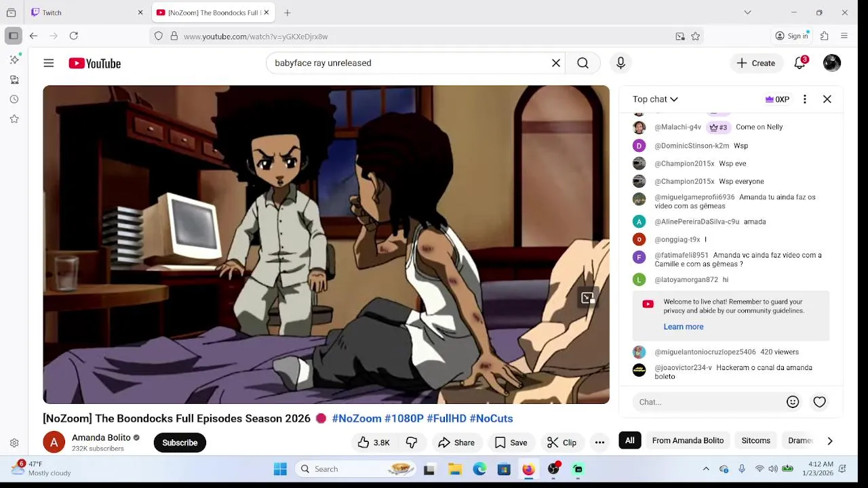Sign in to Firefox account
Image resolution: width=868 pixels, height=488 pixels.
tap(792, 36)
